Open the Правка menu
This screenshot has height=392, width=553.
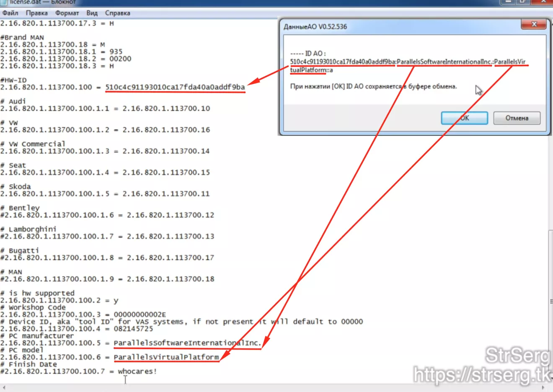(36, 13)
